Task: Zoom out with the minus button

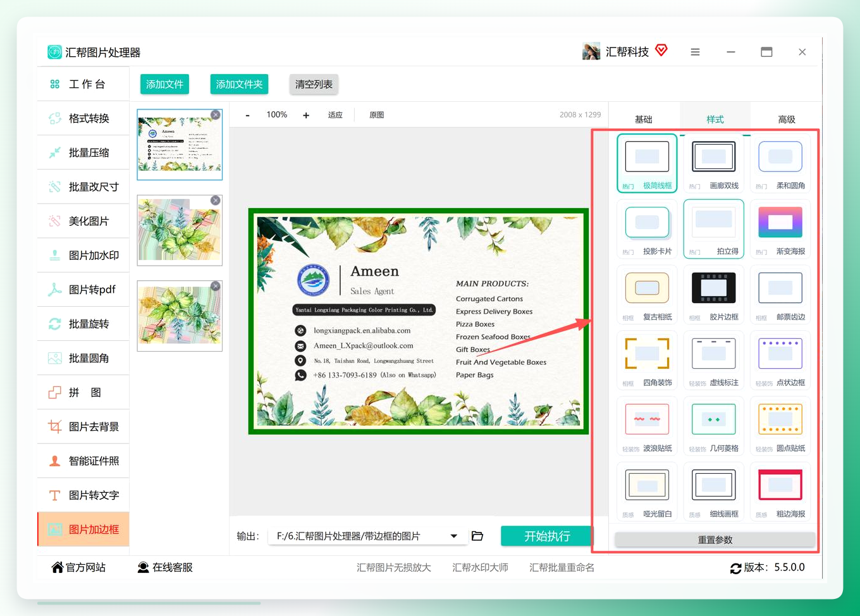Action: (x=247, y=115)
